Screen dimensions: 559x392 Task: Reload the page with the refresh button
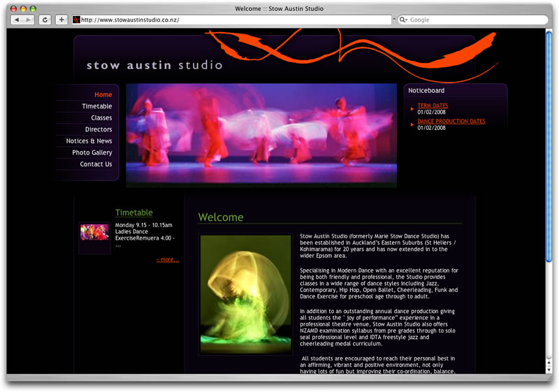click(45, 20)
